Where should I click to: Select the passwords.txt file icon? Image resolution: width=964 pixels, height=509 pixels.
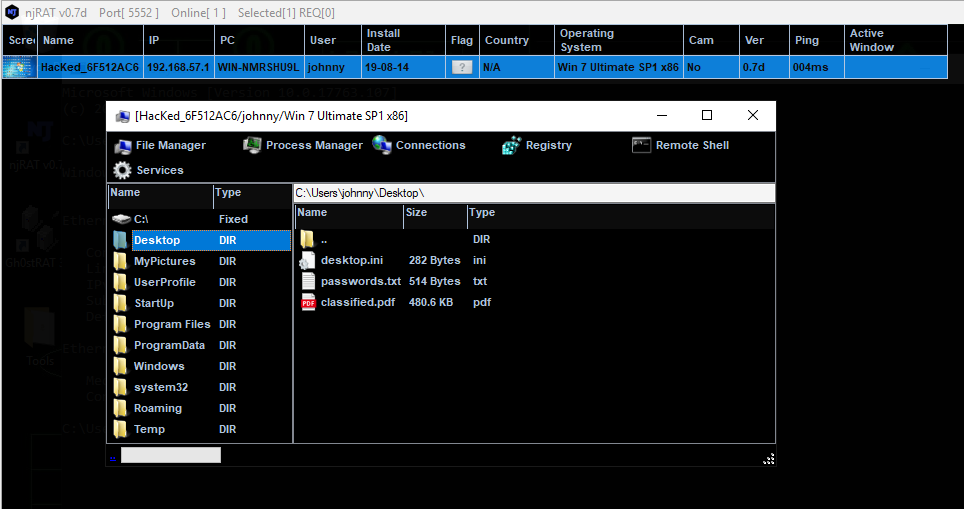[x=307, y=282]
